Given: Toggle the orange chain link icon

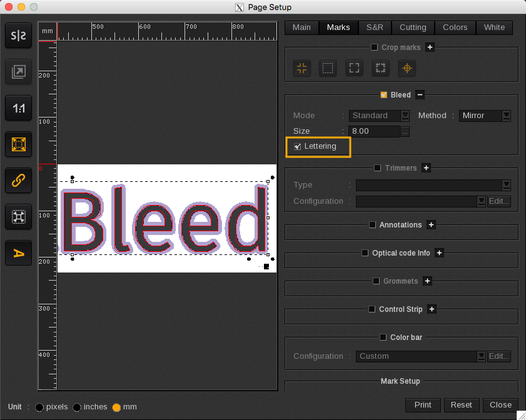Looking at the screenshot, I should (x=19, y=181).
